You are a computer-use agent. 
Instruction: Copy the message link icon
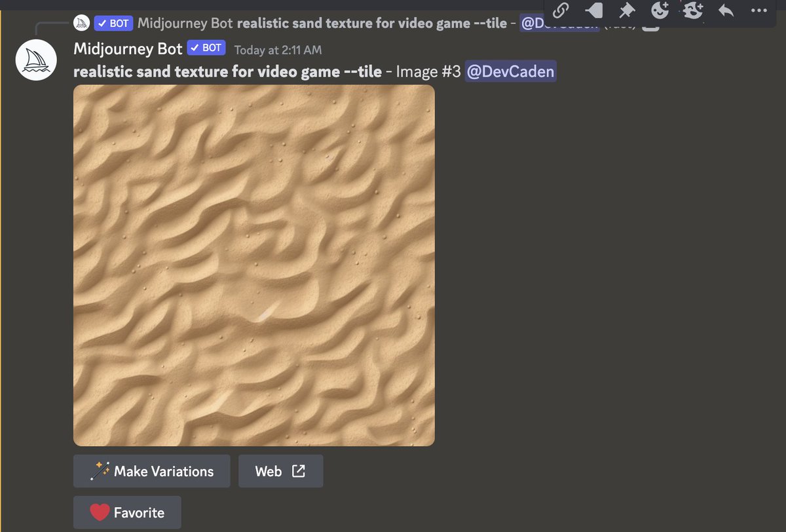point(560,10)
